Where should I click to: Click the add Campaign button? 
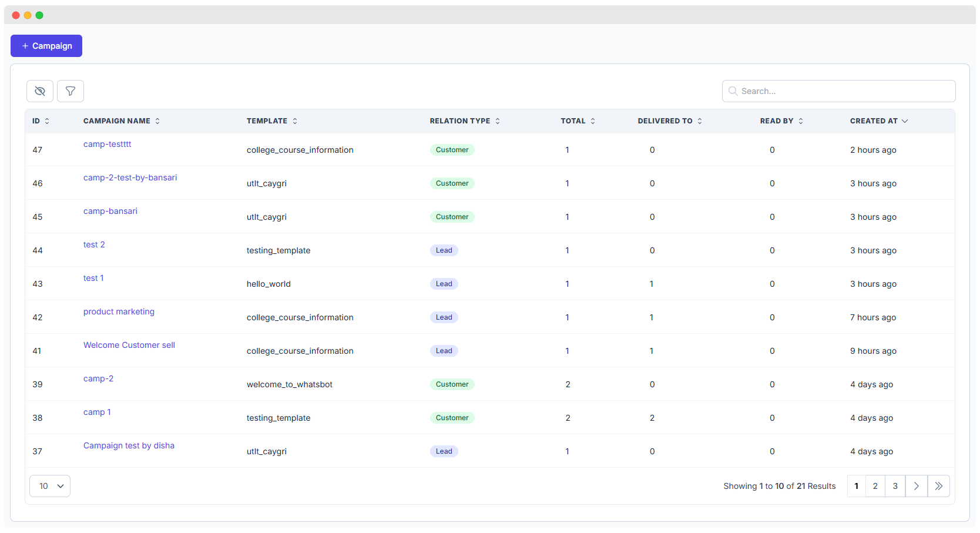coord(46,46)
